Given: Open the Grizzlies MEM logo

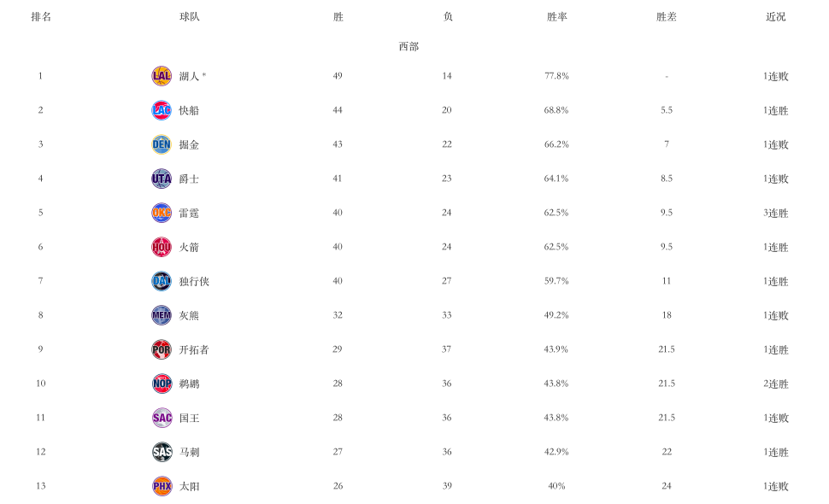Looking at the screenshot, I should pos(162,315).
